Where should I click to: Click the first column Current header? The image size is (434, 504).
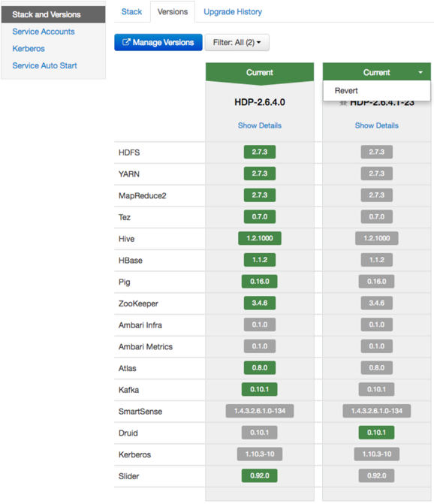260,73
